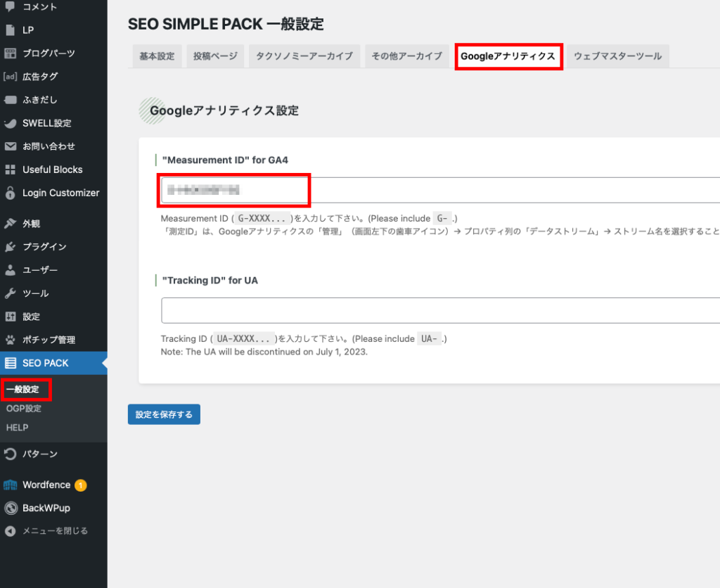Open the 基本設定 tab
This screenshot has width=720, height=588.
pos(157,56)
